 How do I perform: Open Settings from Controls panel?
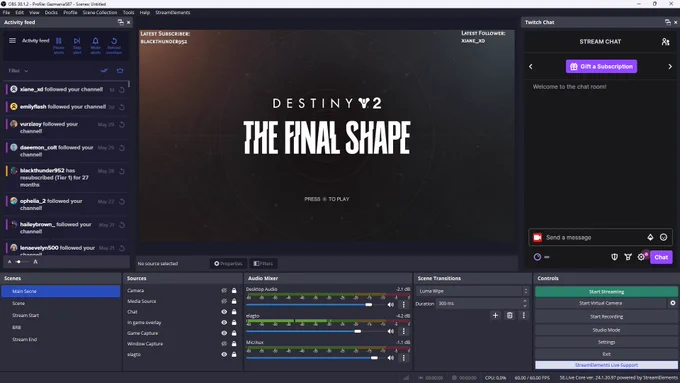coord(606,342)
